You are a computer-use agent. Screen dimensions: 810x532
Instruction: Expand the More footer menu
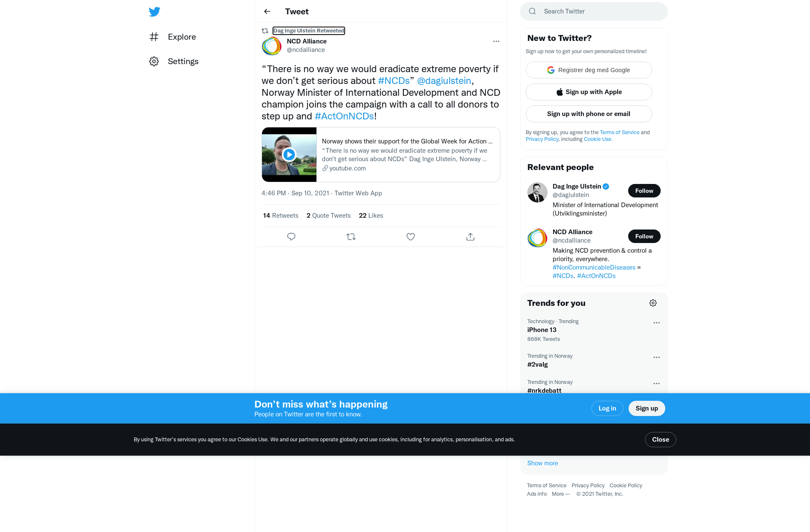click(x=561, y=494)
